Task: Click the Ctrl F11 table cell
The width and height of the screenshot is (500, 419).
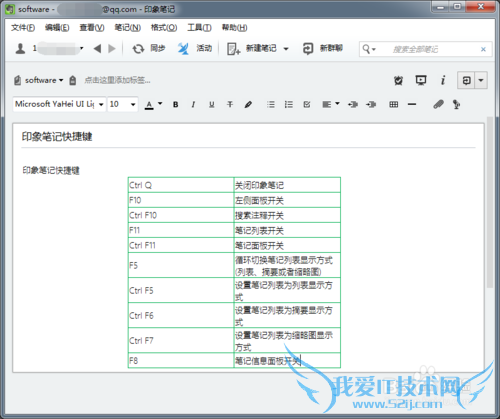Action: (x=181, y=245)
